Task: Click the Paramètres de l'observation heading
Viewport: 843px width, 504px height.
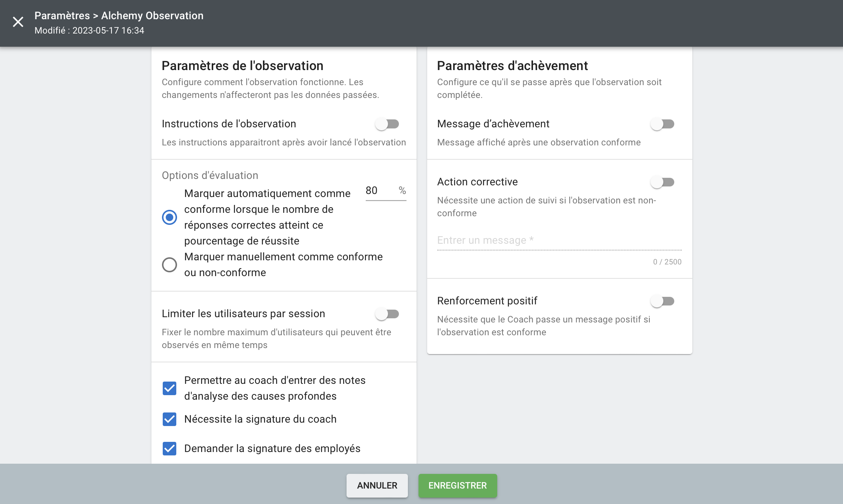Action: coord(242,66)
